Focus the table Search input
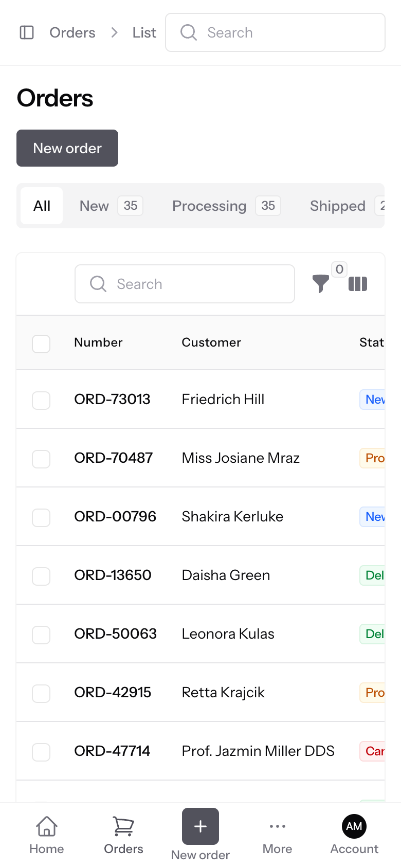This screenshot has height=868, width=401. [x=185, y=284]
